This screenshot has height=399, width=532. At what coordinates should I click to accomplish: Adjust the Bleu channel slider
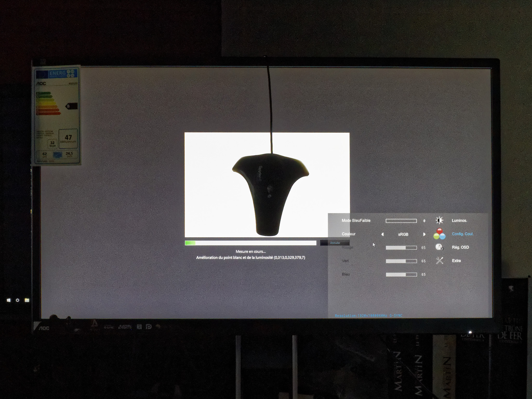point(402,274)
